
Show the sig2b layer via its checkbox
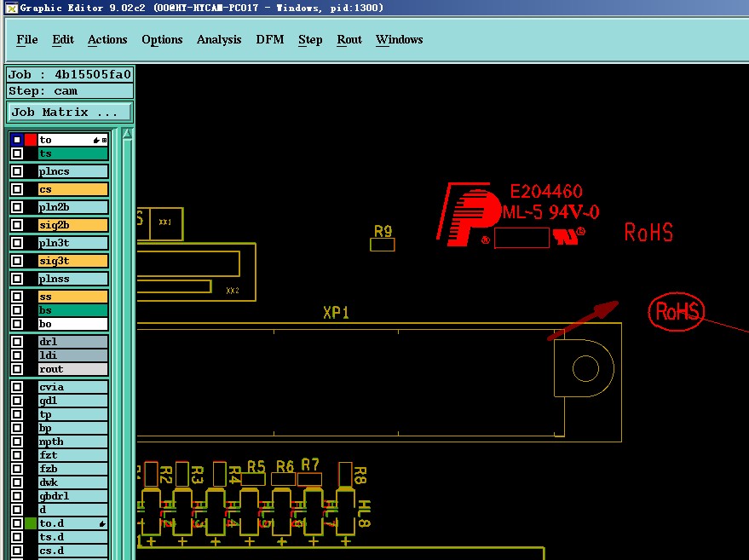pos(17,225)
